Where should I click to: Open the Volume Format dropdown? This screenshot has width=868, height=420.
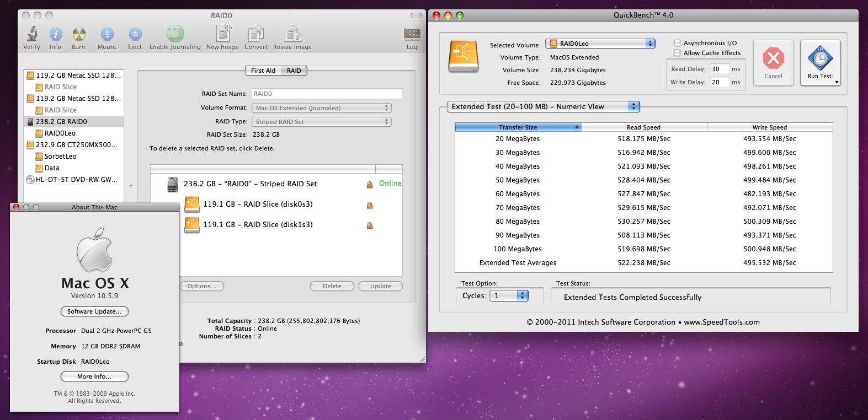322,108
